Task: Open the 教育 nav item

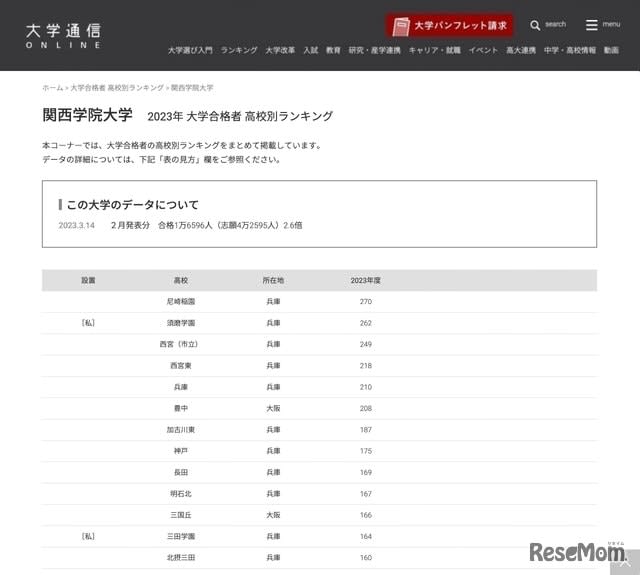Action: click(x=333, y=50)
